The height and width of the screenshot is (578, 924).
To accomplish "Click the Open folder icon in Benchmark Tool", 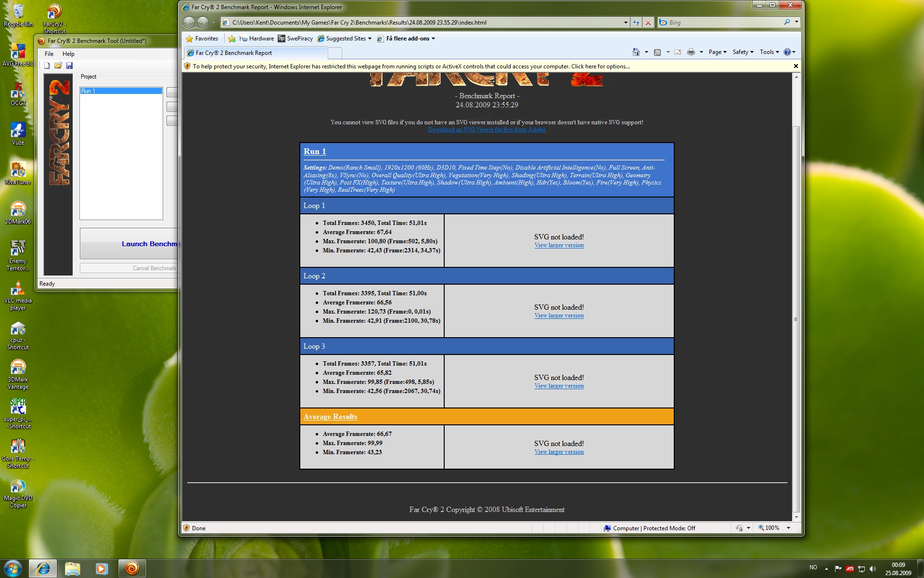I will click(58, 66).
